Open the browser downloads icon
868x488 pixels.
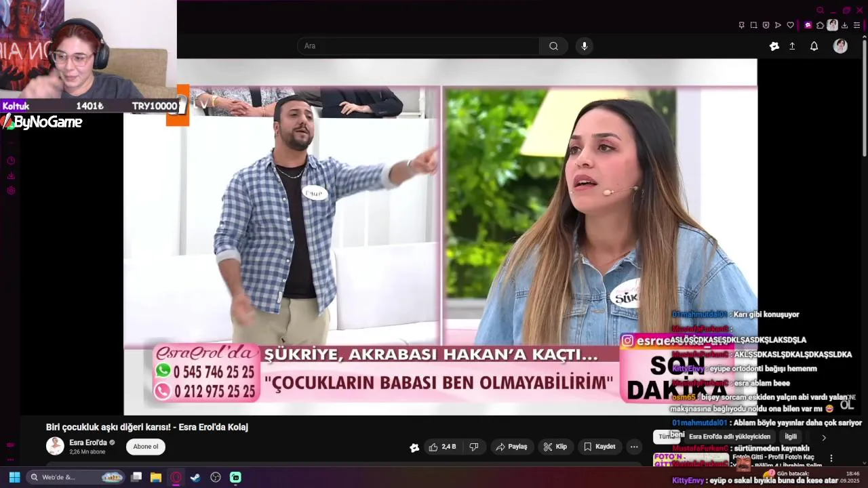click(845, 25)
